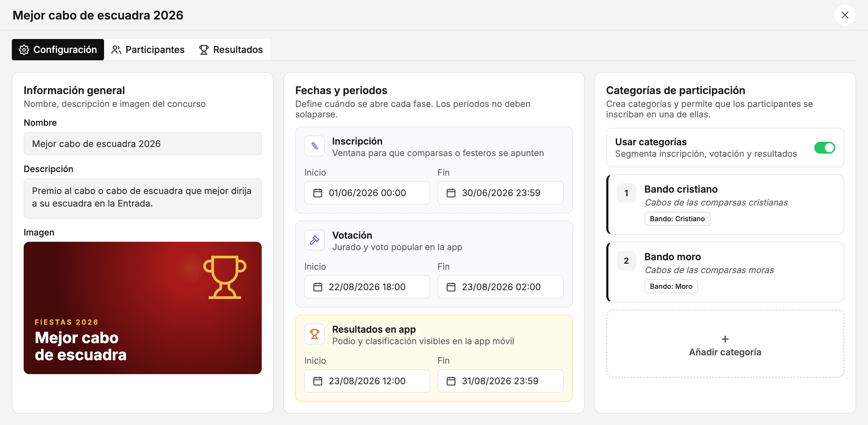Switch to the Resultados tab
The width and height of the screenshot is (868, 425).
pyautogui.click(x=231, y=49)
